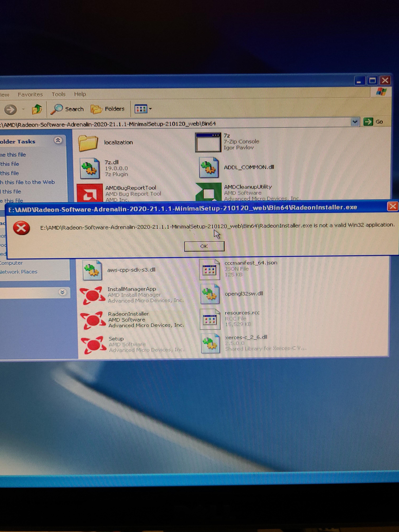Collapse the File and Folder Tasks panel
Viewport: 399px width, 532px height.
click(x=58, y=141)
